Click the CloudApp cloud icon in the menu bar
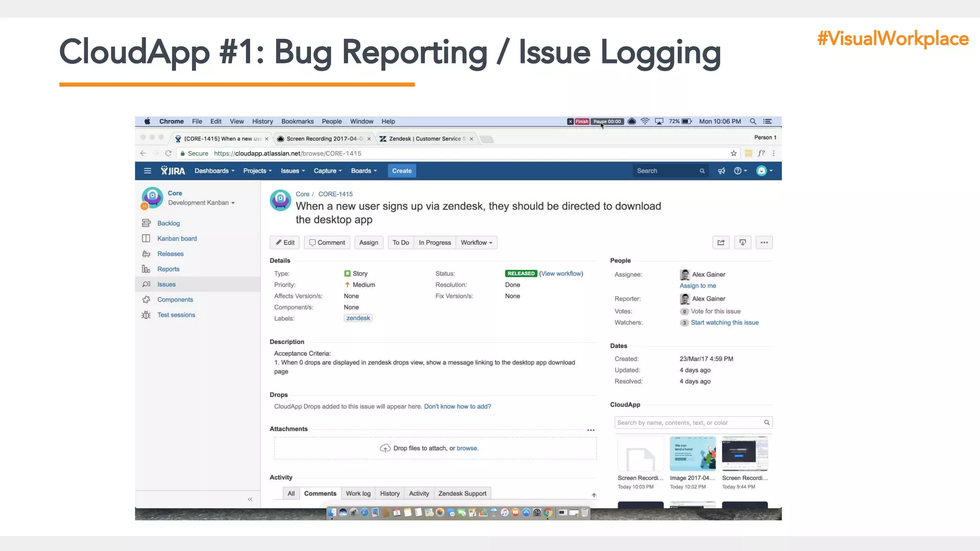 [x=632, y=121]
